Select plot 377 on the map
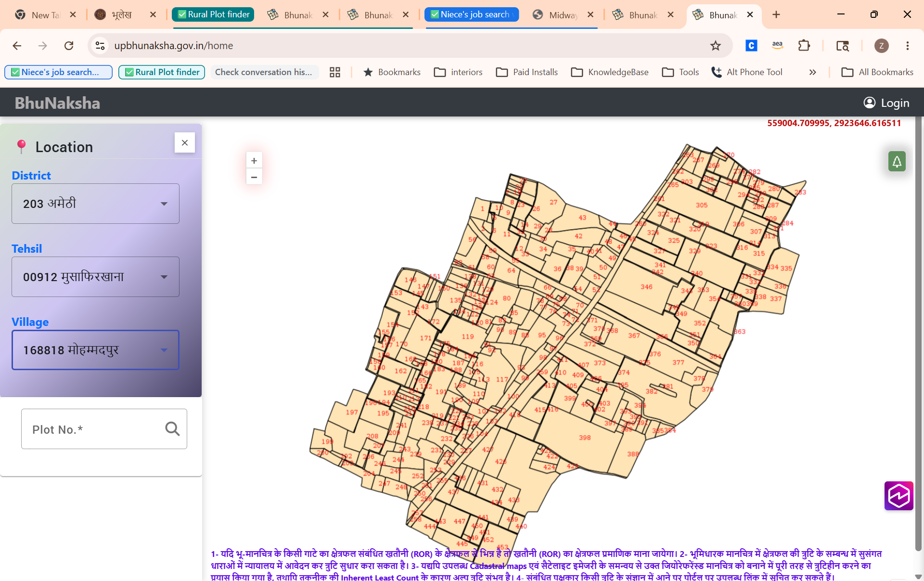The height and width of the screenshot is (581, 924). click(x=678, y=362)
